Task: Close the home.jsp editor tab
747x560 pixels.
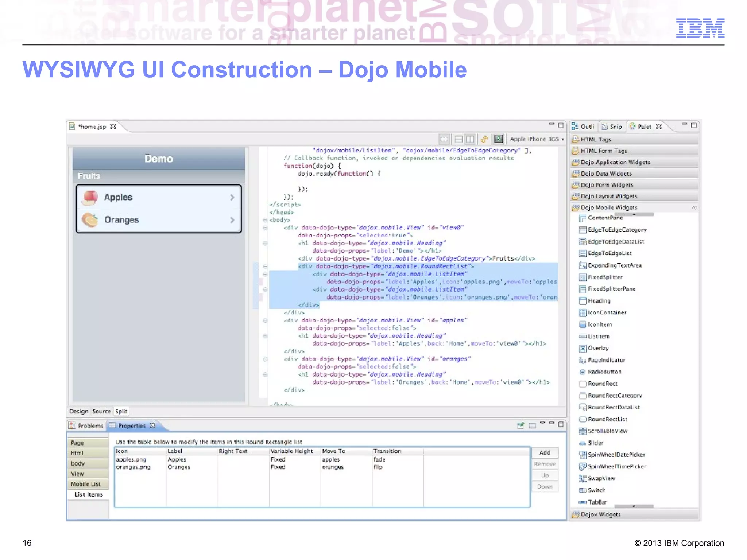Action: (x=113, y=126)
